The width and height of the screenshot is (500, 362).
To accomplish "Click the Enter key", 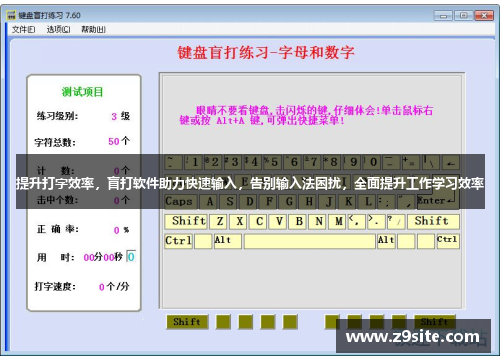I will [438, 200].
